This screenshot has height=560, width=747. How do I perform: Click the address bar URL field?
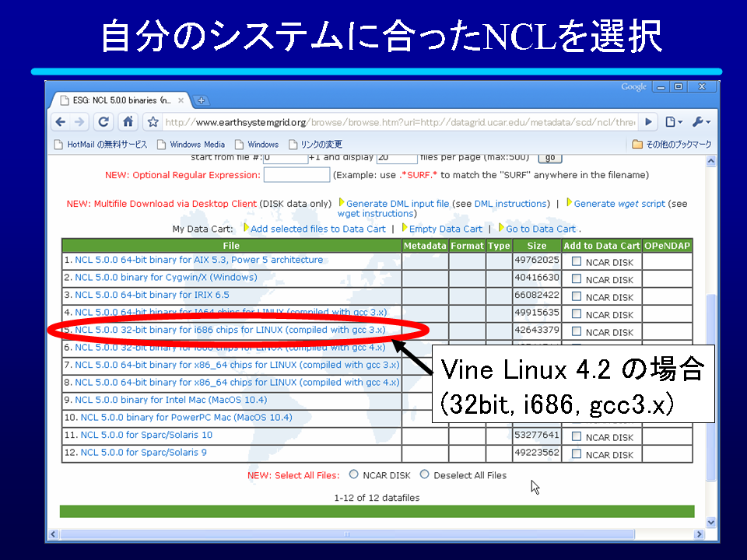point(399,122)
